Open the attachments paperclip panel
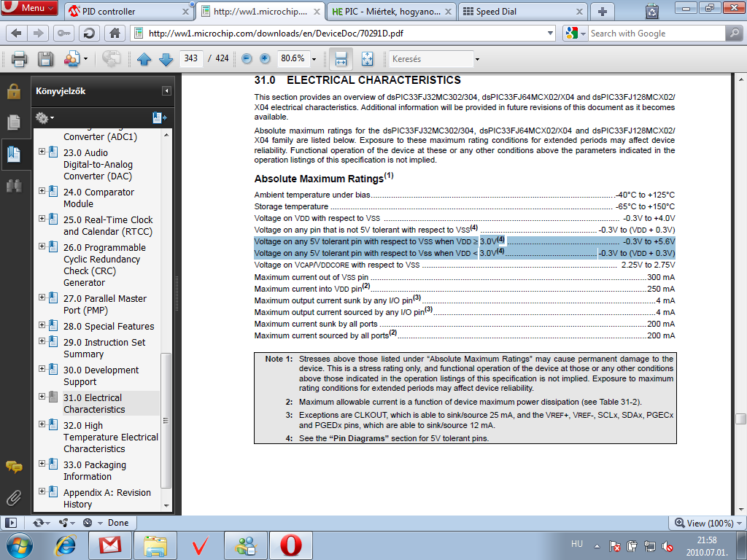Viewport: 747px width, 560px height. coord(14,498)
